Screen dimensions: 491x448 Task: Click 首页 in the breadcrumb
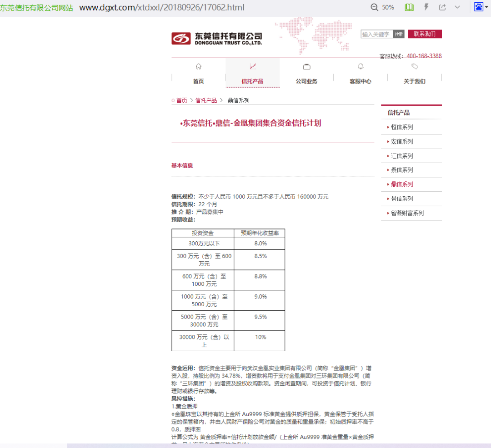click(181, 100)
